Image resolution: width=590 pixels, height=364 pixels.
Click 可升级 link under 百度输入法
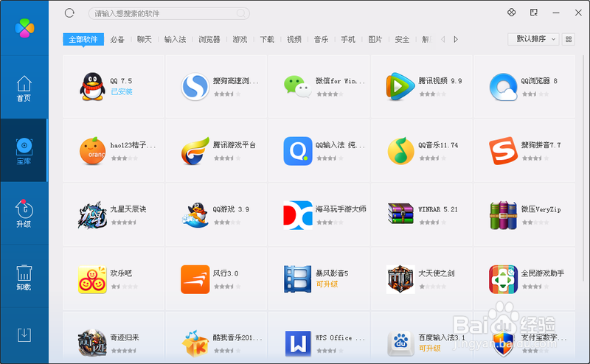[430, 349]
